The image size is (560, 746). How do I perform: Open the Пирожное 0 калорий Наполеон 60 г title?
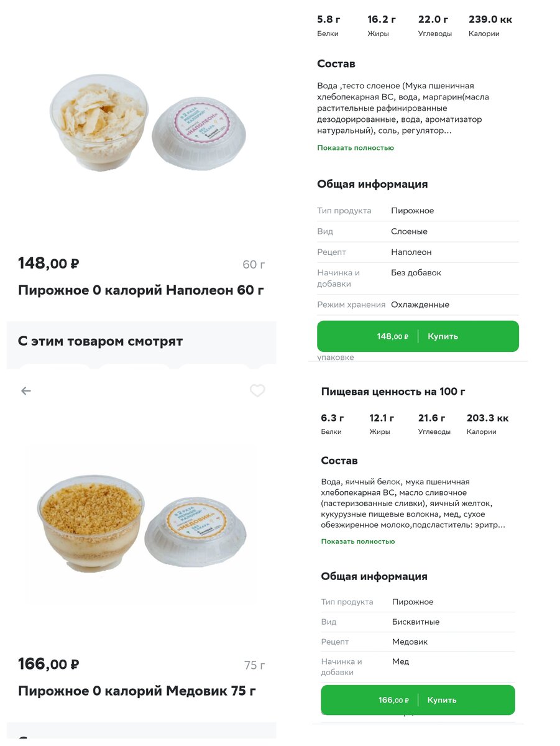coord(141,290)
